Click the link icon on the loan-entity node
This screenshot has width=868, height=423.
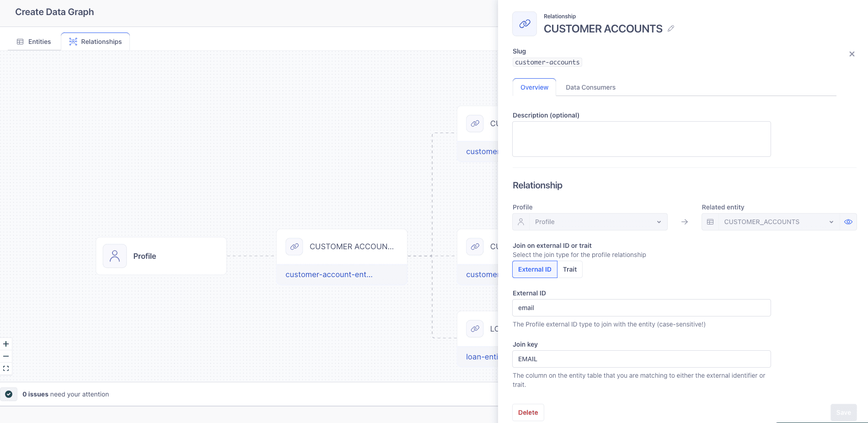(475, 328)
